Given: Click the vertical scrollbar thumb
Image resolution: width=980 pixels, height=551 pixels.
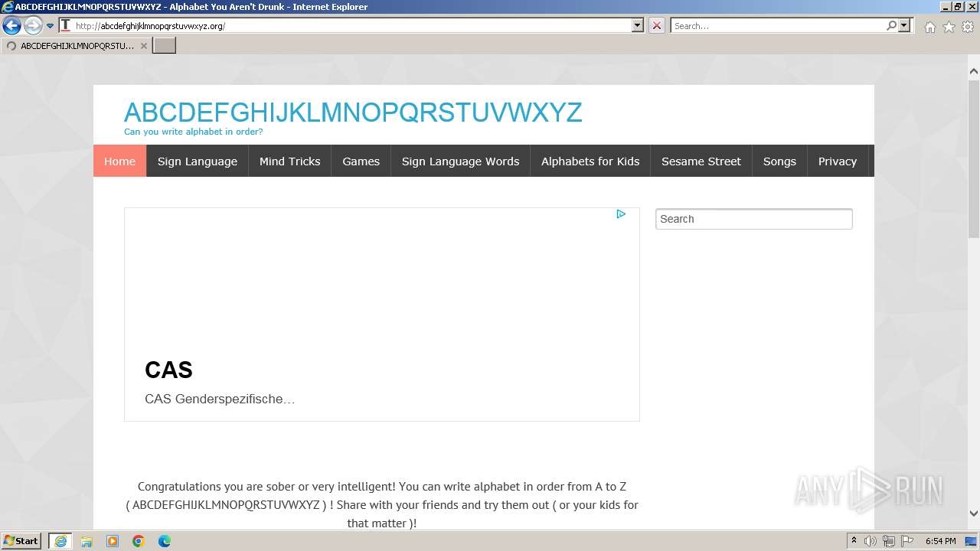Looking at the screenshot, I should coord(973,158).
